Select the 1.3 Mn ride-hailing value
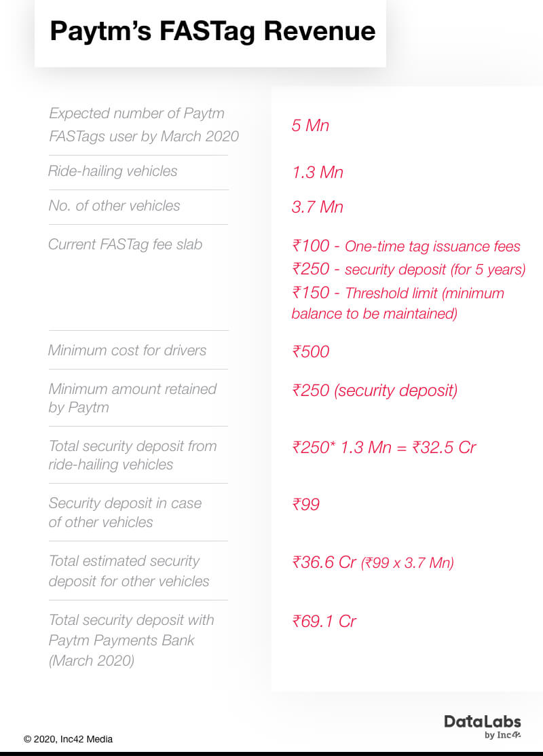This screenshot has height=756, width=543. click(x=318, y=173)
